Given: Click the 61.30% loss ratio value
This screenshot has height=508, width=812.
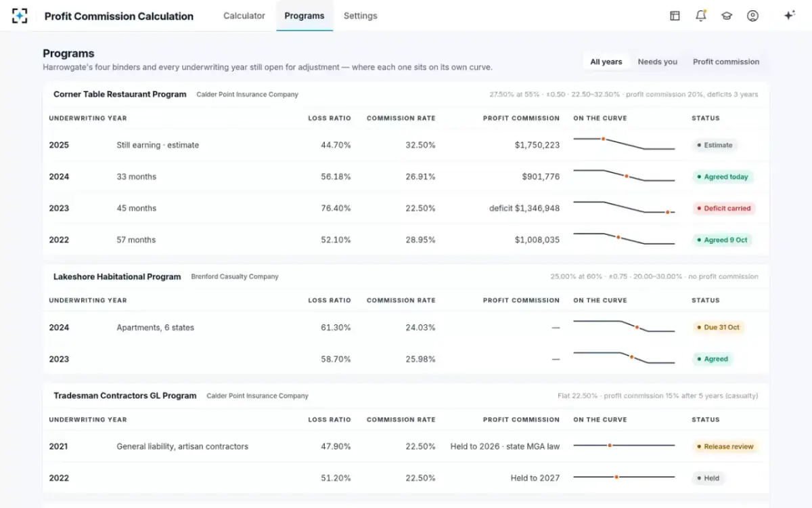Looking at the screenshot, I should point(336,327).
